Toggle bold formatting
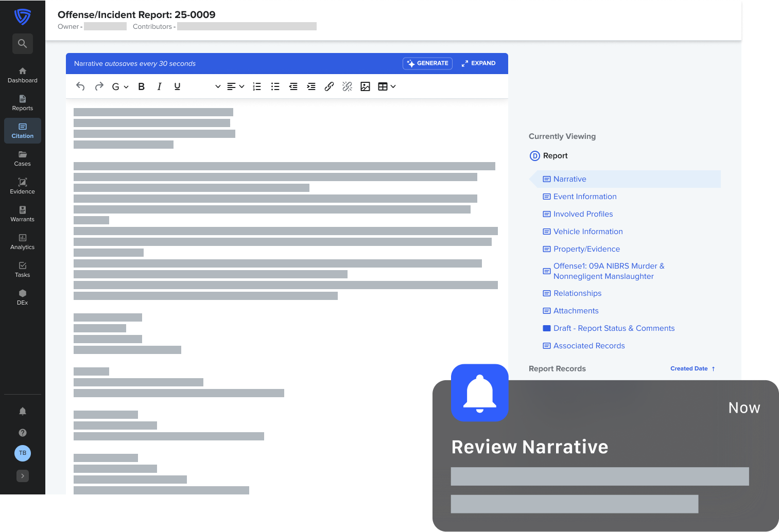 [141, 86]
